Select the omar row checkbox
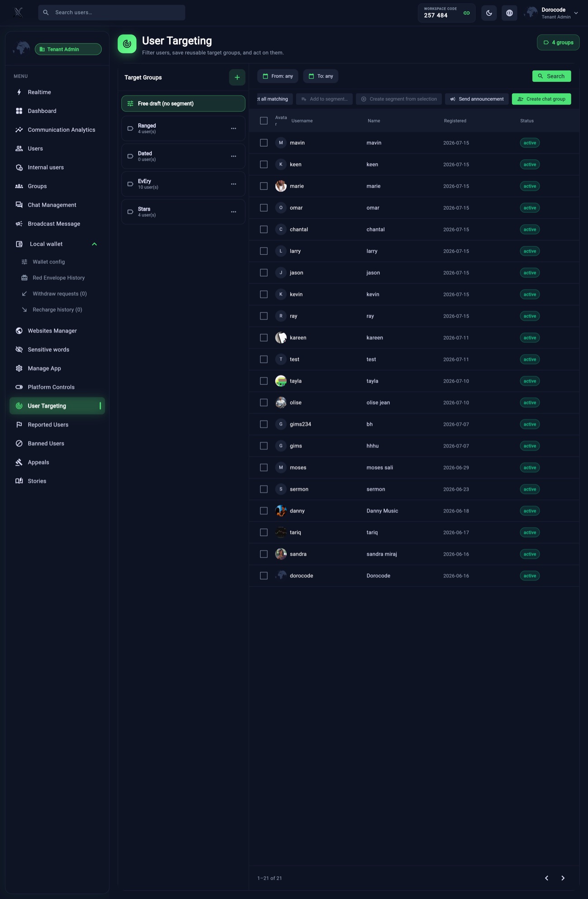 [x=264, y=208]
